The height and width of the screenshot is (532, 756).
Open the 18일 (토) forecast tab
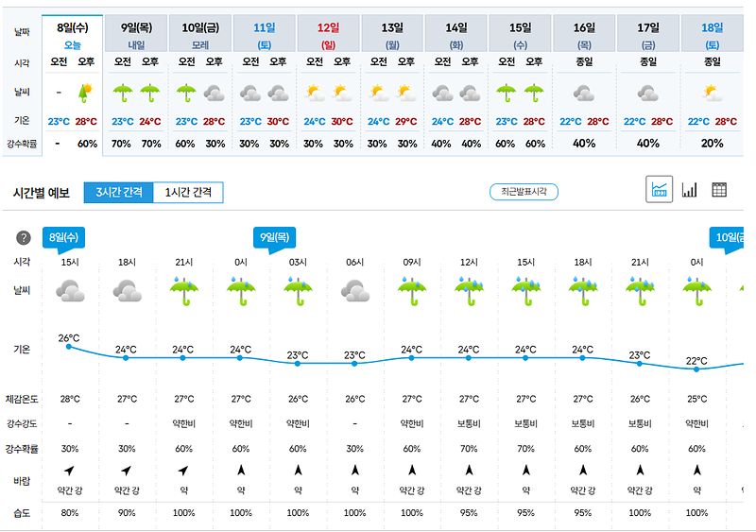click(x=713, y=35)
